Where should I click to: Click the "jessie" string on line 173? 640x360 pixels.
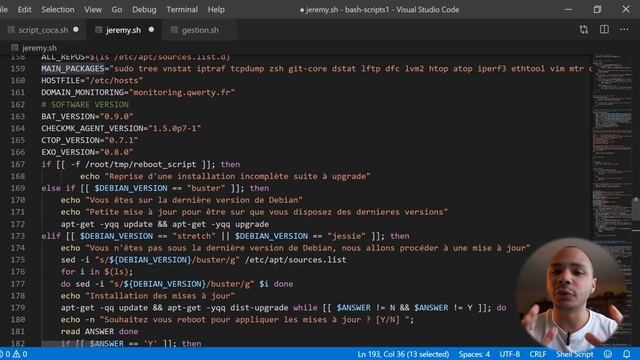pos(347,236)
